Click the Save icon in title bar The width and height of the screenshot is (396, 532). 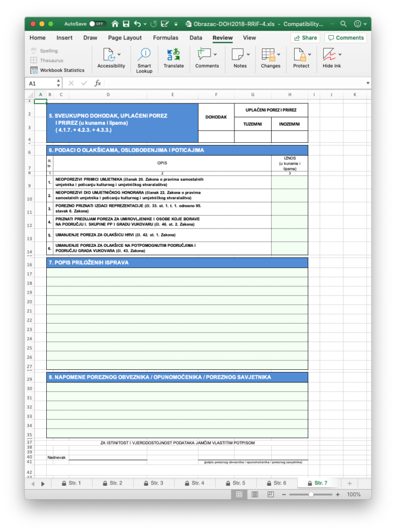pyautogui.click(x=125, y=24)
